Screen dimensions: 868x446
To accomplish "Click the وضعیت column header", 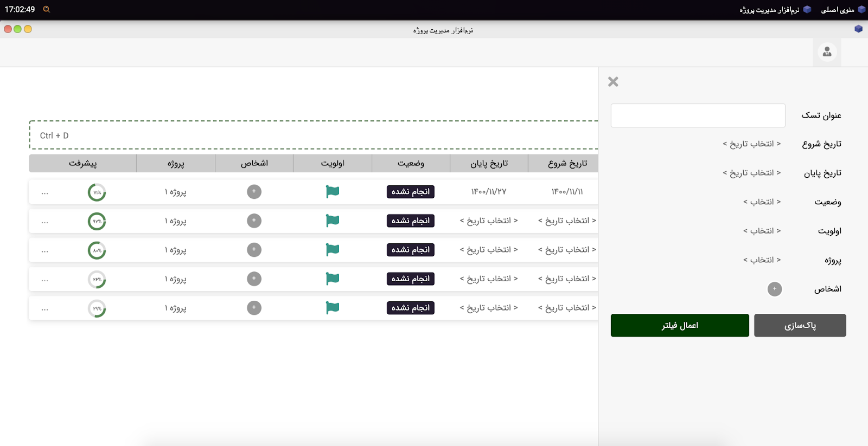I will [411, 163].
